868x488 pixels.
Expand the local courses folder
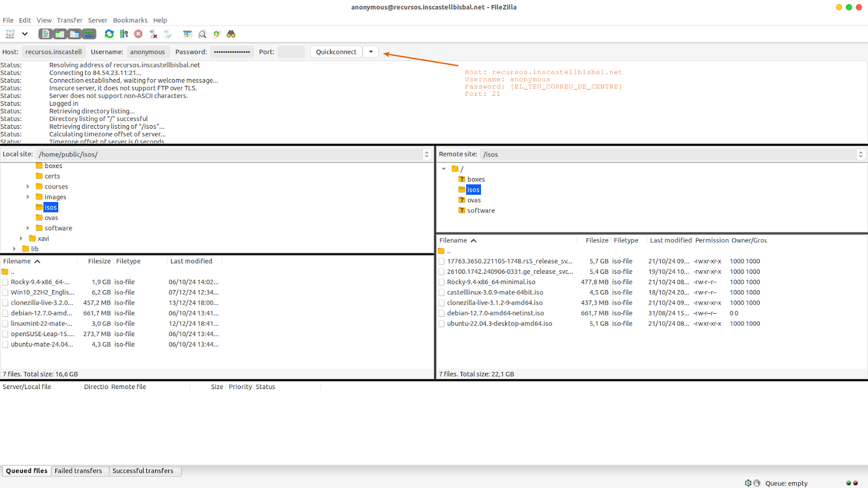tap(28, 186)
